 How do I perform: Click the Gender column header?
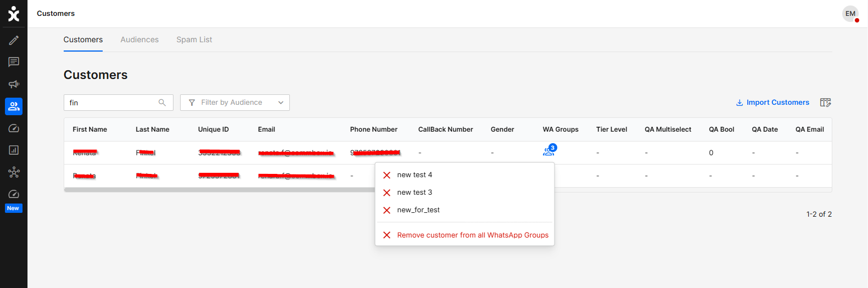pos(502,129)
